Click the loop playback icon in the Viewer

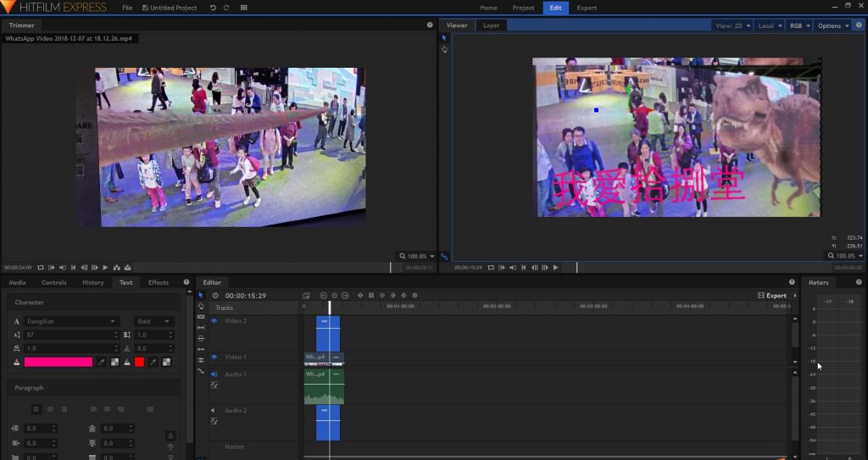coord(491,268)
